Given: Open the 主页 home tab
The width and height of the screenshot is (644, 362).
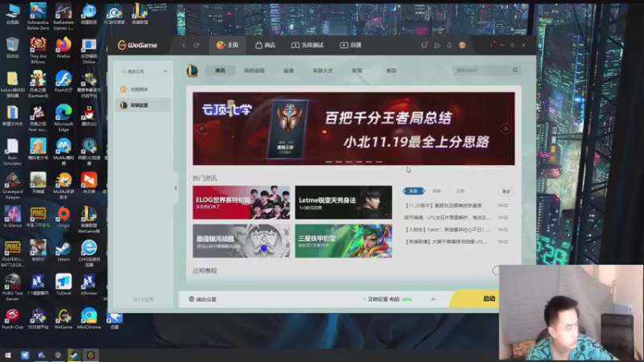Looking at the screenshot, I should [228, 45].
